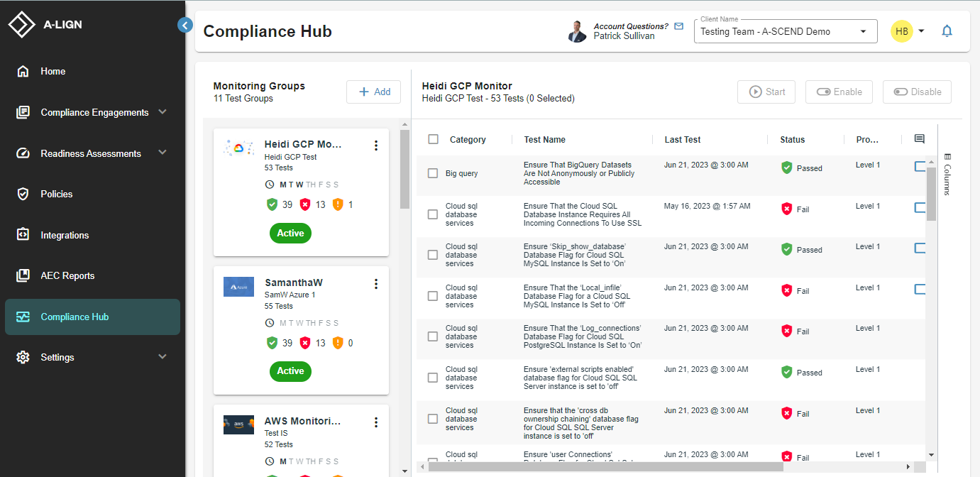Click the Settings gear icon

pyautogui.click(x=23, y=358)
